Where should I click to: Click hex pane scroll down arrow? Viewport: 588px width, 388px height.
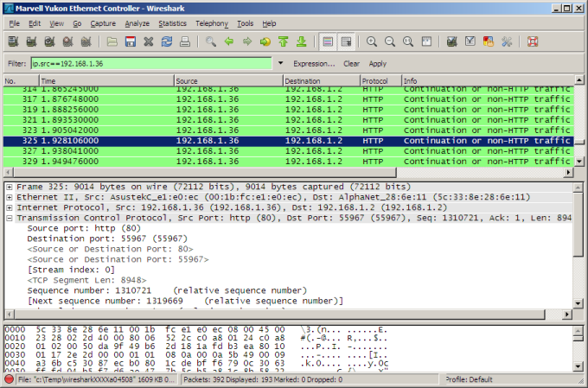click(x=578, y=366)
